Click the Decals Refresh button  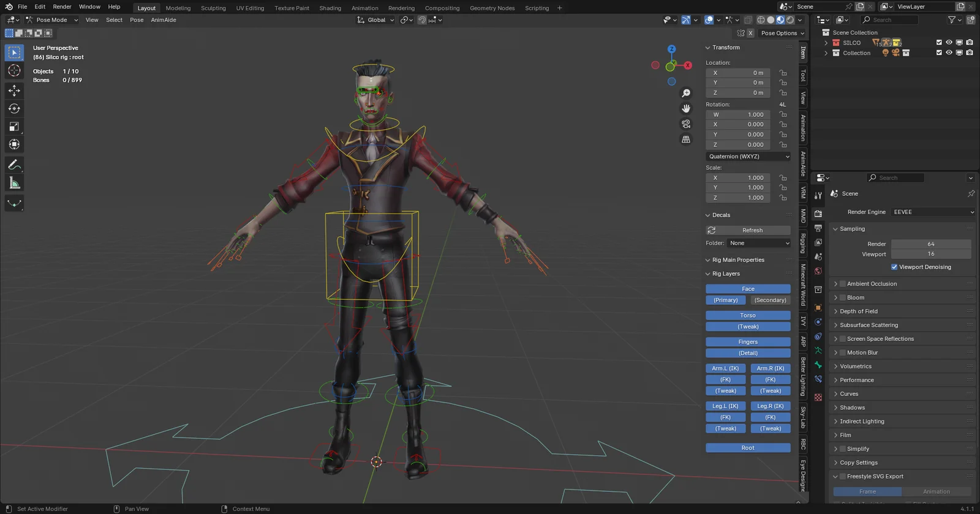(748, 231)
